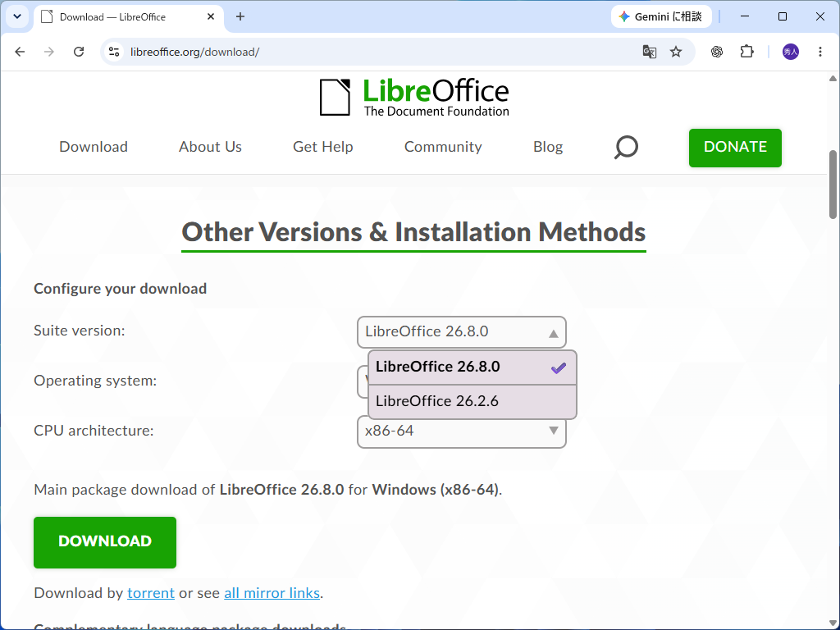
Task: Click the green DOWNLOAD button
Action: click(105, 542)
